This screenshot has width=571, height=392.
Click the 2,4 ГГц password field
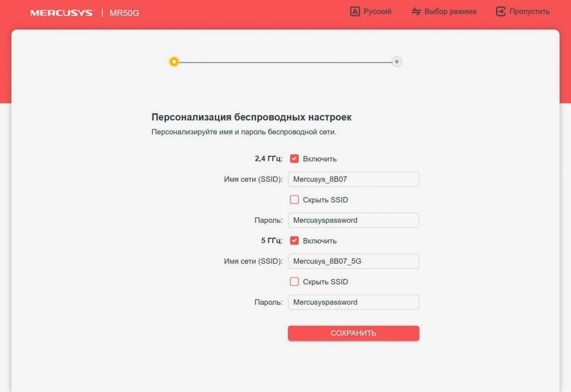click(353, 220)
